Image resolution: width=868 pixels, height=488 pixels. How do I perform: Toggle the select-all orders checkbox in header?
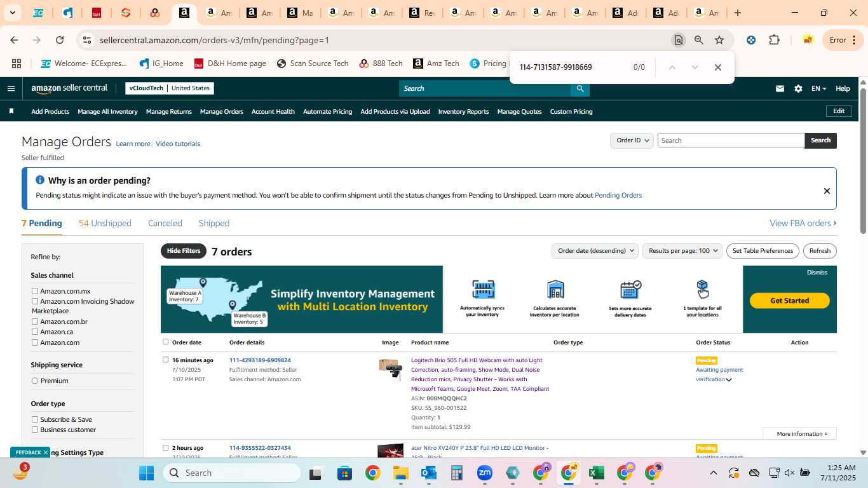click(x=166, y=342)
